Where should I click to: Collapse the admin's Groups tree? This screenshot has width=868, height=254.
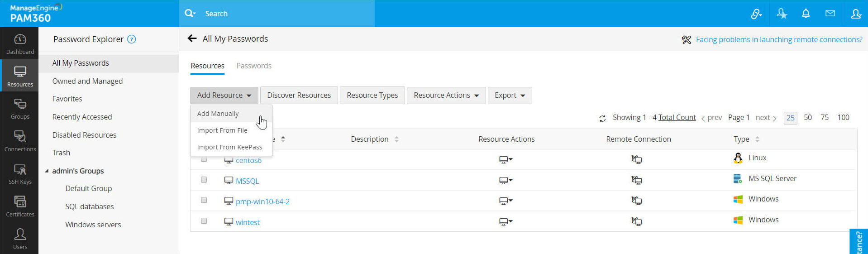pos(47,171)
